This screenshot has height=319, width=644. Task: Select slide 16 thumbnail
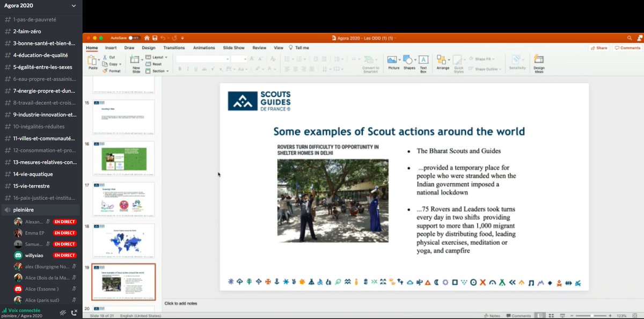tap(123, 159)
